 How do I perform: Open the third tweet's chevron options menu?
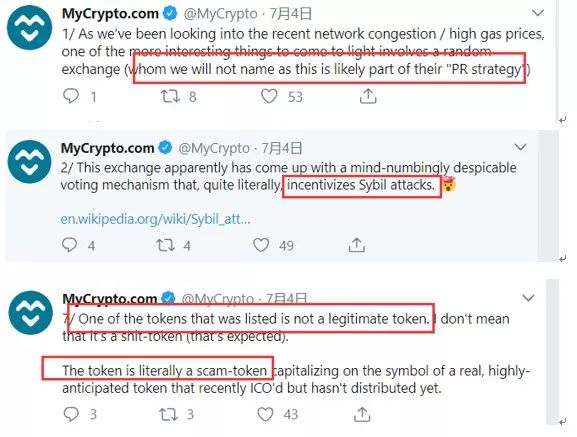coord(528,298)
